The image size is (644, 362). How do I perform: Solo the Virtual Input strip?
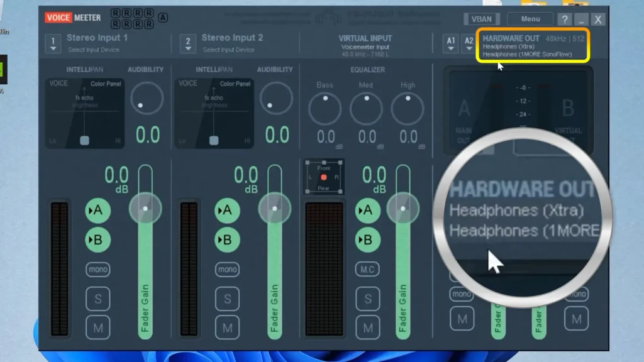coord(367,299)
